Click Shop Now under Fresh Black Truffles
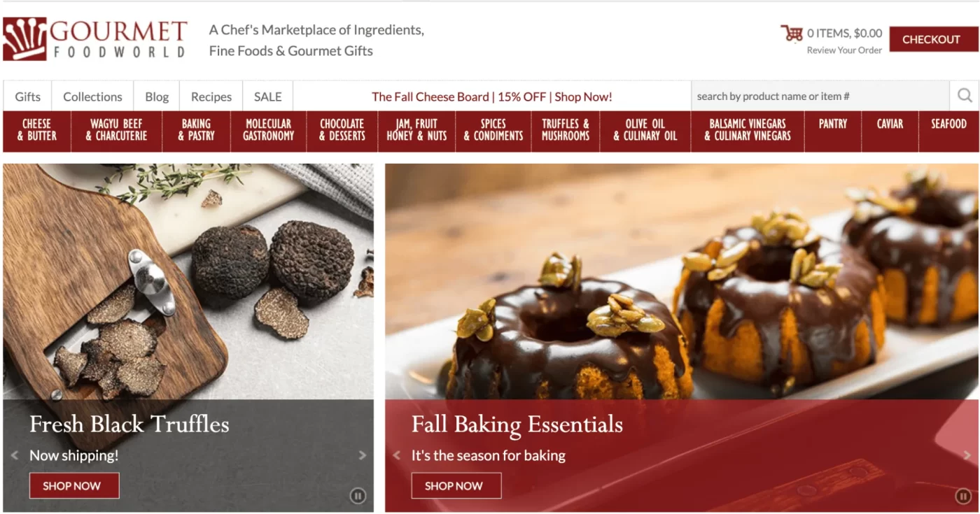This screenshot has height=514, width=980. (73, 485)
